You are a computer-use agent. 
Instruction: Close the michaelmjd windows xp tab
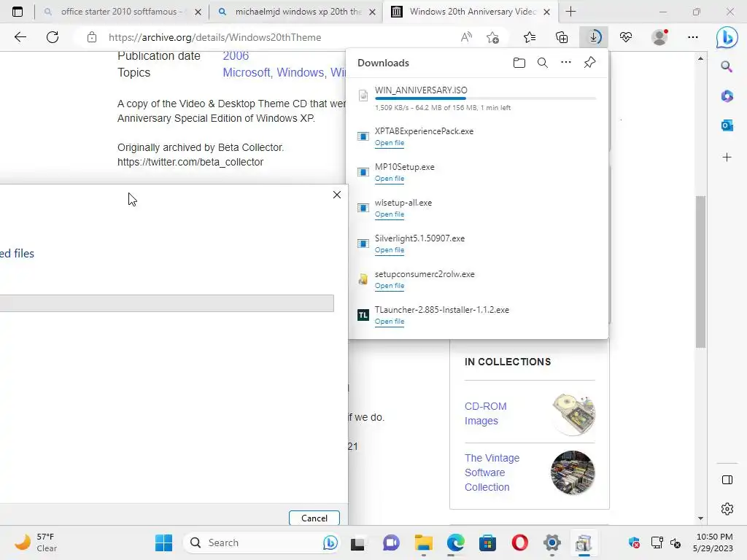(x=373, y=12)
